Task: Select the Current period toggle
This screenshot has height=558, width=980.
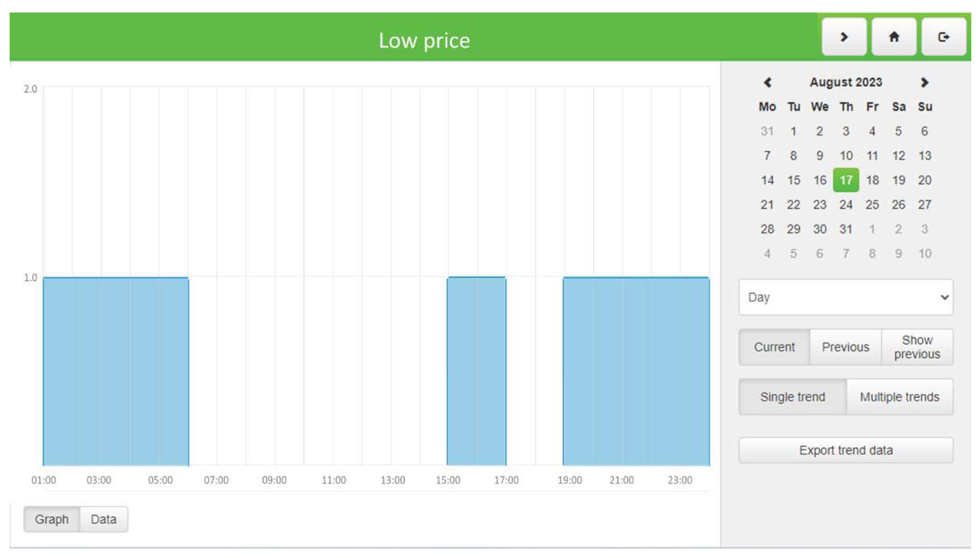Action: pos(774,347)
